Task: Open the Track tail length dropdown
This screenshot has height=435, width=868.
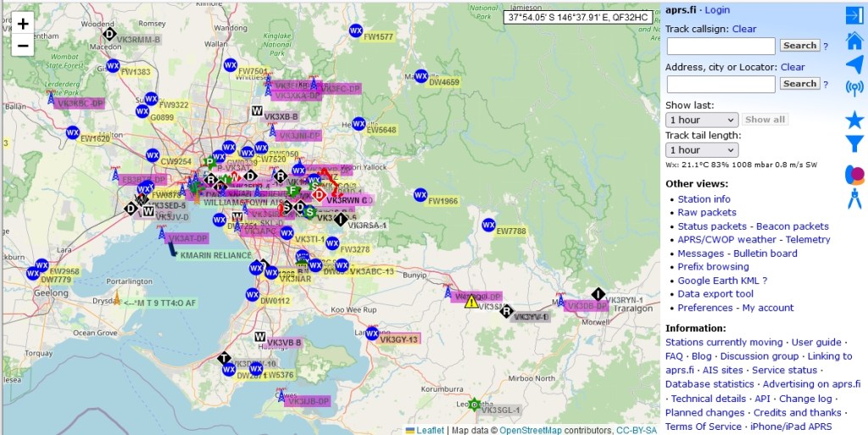Action: click(702, 150)
